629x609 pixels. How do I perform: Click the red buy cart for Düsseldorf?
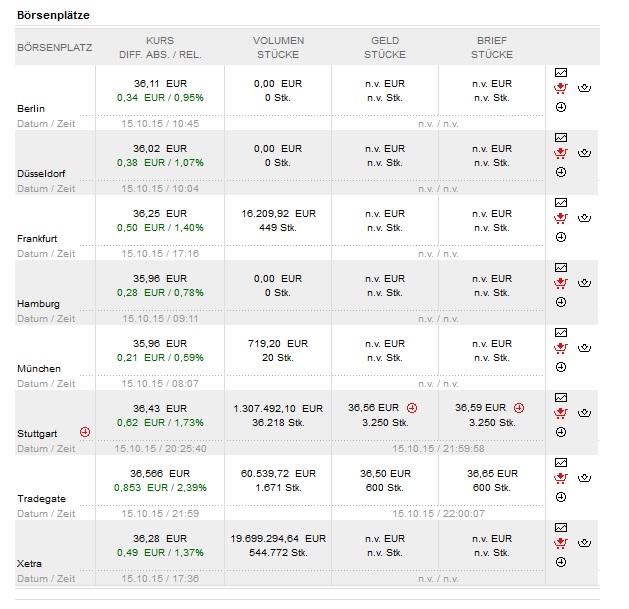[x=560, y=153]
